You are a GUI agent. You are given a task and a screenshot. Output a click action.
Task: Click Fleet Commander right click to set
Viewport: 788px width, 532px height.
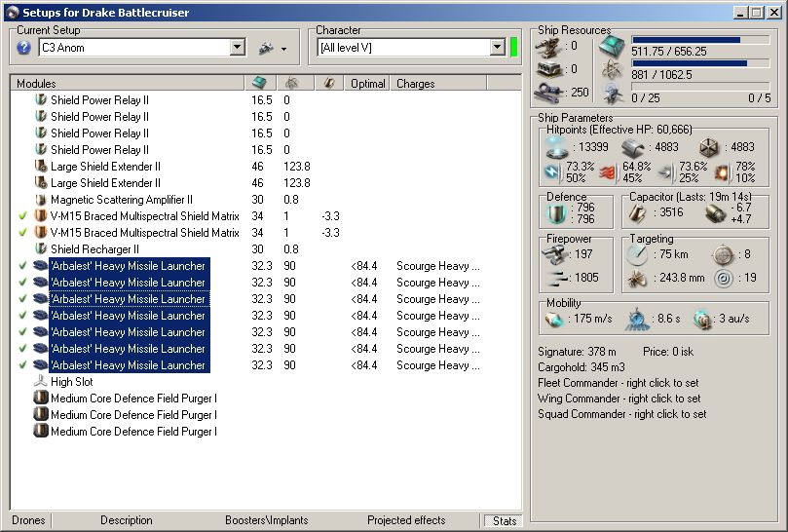pos(619,383)
